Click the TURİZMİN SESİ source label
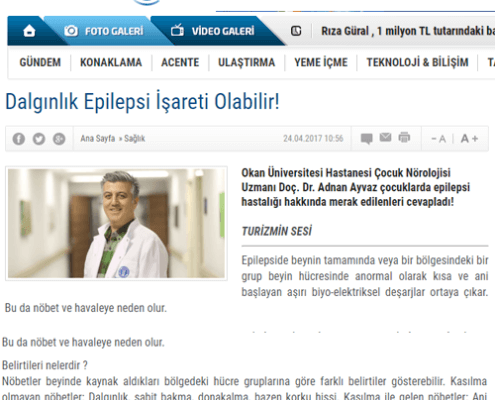This screenshot has height=400, width=495. pyautogui.click(x=277, y=231)
